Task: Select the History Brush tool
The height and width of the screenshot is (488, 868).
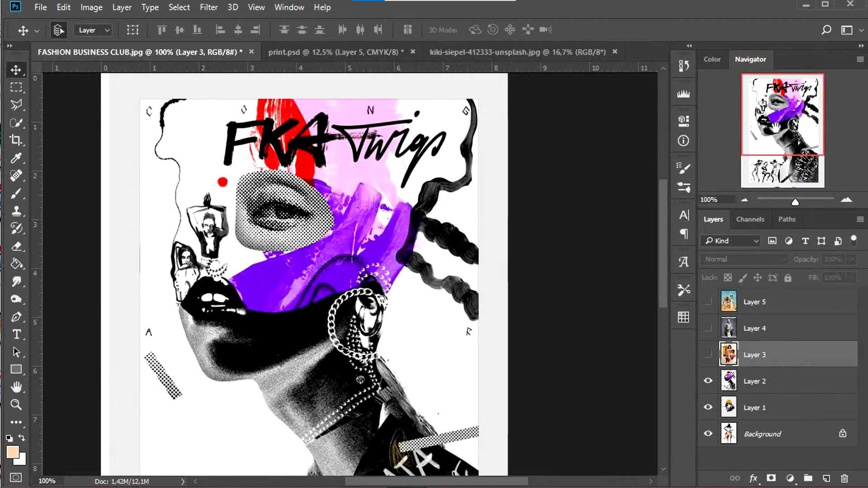Action: (x=16, y=229)
